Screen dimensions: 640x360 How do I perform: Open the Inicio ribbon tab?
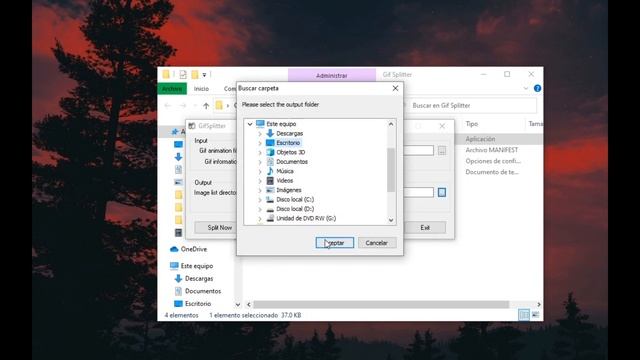pos(201,89)
